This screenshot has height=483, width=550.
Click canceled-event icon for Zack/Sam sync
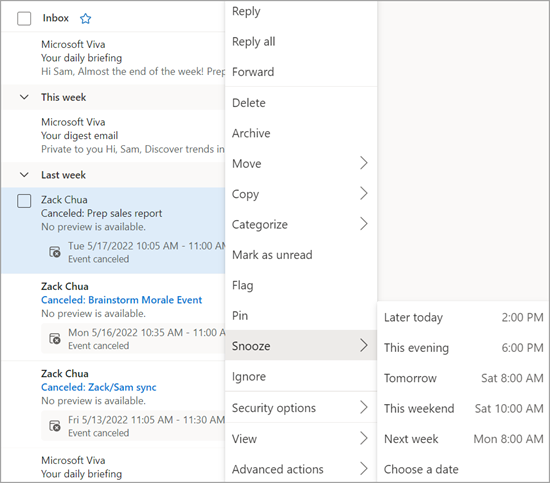[x=55, y=426]
